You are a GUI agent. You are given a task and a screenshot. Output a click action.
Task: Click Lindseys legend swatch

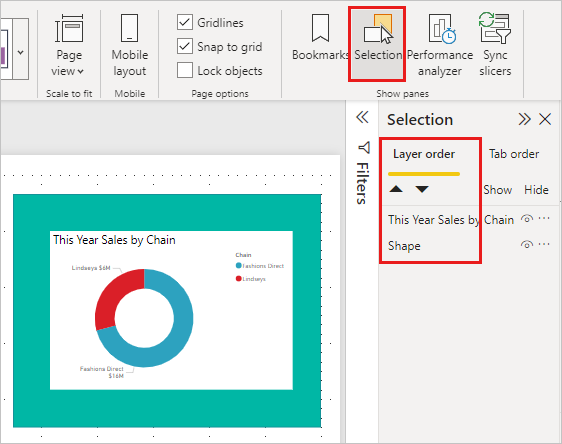tap(238, 278)
